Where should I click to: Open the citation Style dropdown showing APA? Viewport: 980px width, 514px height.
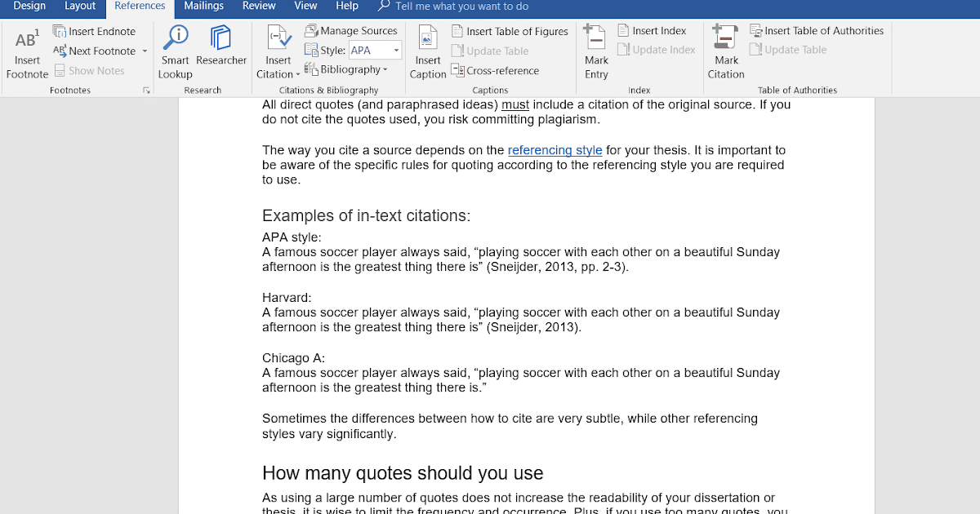[x=375, y=51]
